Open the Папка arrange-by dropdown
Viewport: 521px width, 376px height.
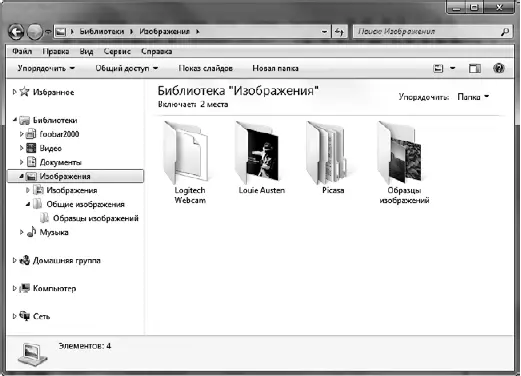pos(473,97)
